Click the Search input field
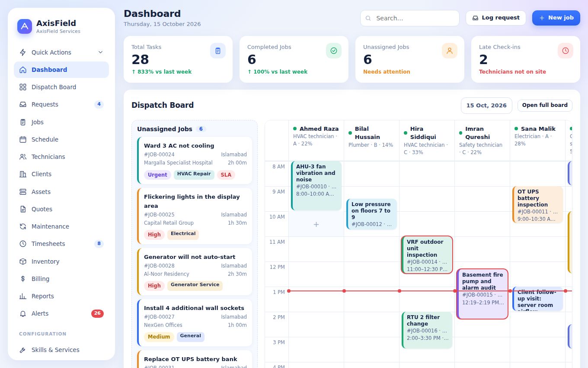Image resolution: width=588 pixels, height=368 pixels. 410,18
